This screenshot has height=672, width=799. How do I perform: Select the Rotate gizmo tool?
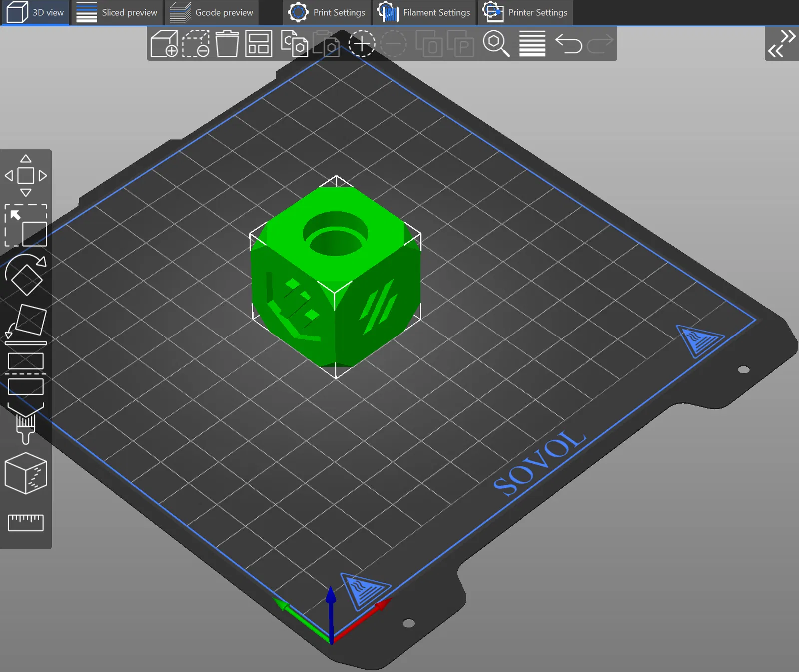point(26,275)
